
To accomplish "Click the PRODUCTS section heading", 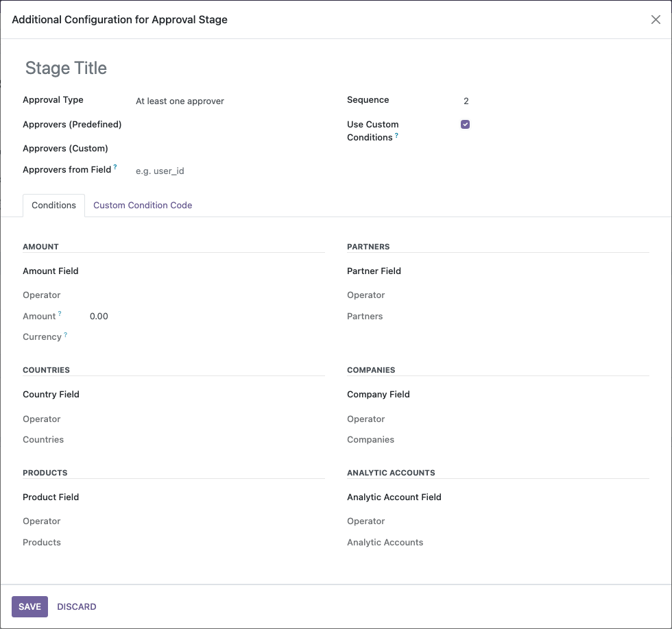I will tap(45, 473).
